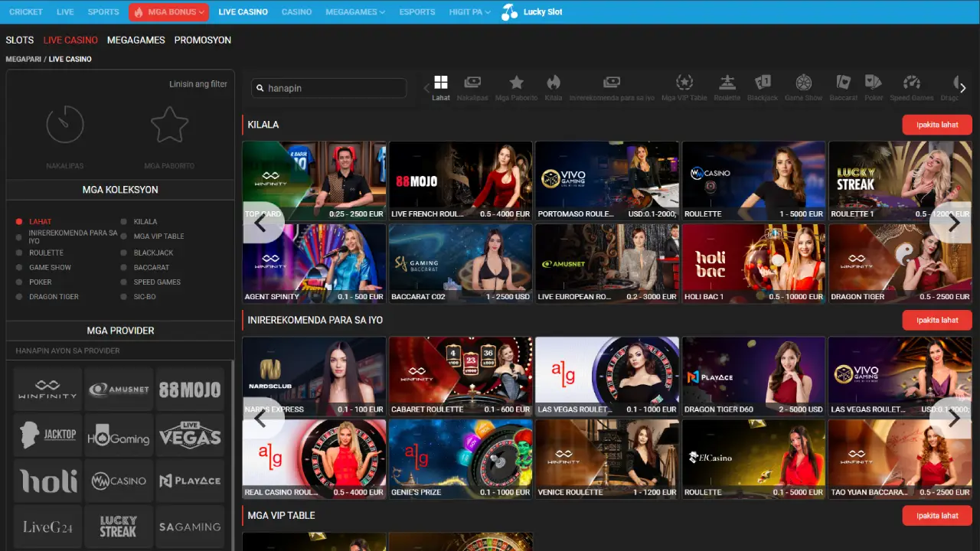Open the PROMOSYON tab
The width and height of the screenshot is (980, 551).
[x=202, y=40]
